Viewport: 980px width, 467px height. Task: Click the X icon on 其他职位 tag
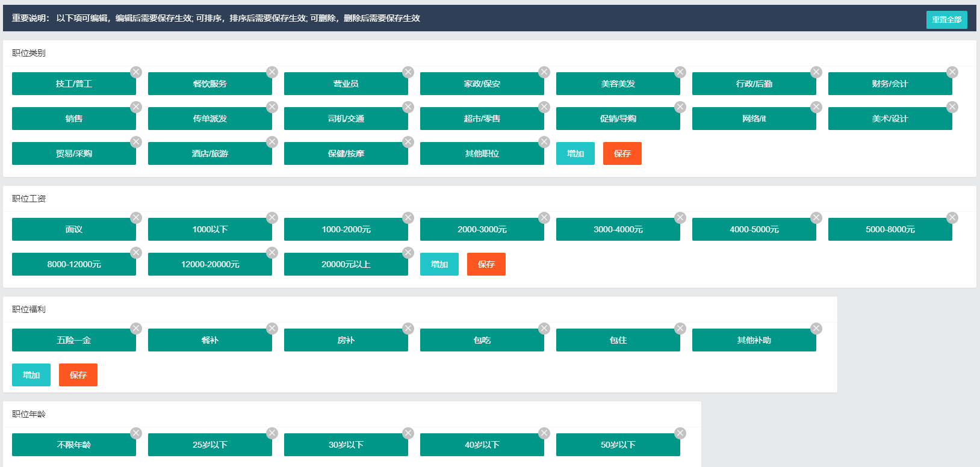click(x=544, y=142)
